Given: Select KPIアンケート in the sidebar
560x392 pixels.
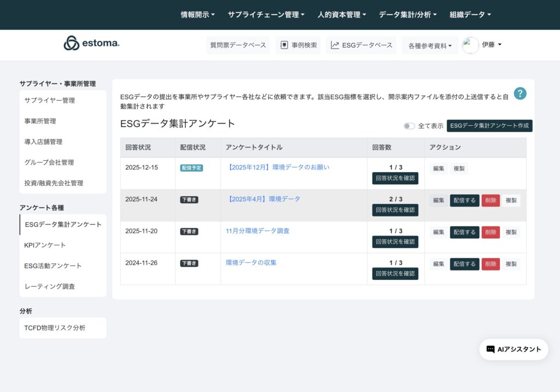Looking at the screenshot, I should pos(45,245).
